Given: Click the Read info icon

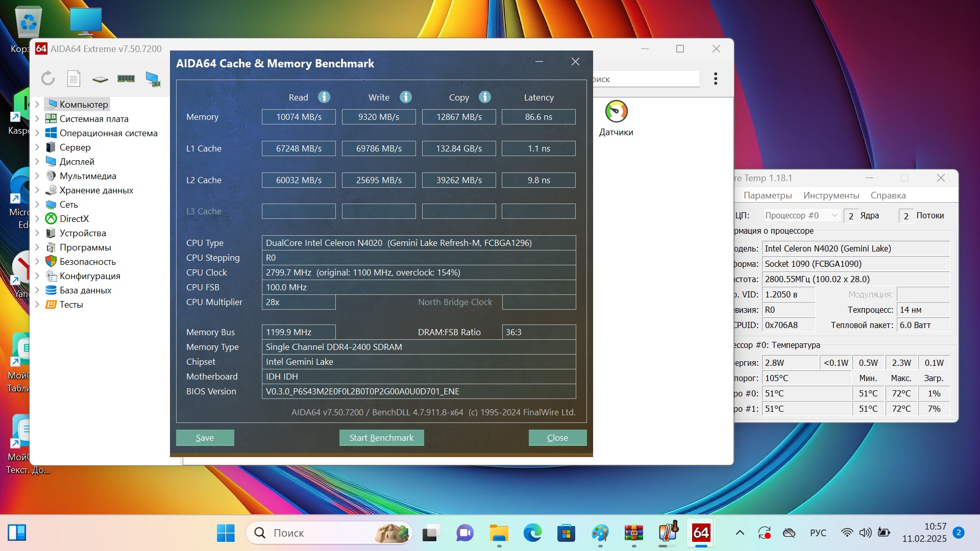Looking at the screenshot, I should 324,97.
